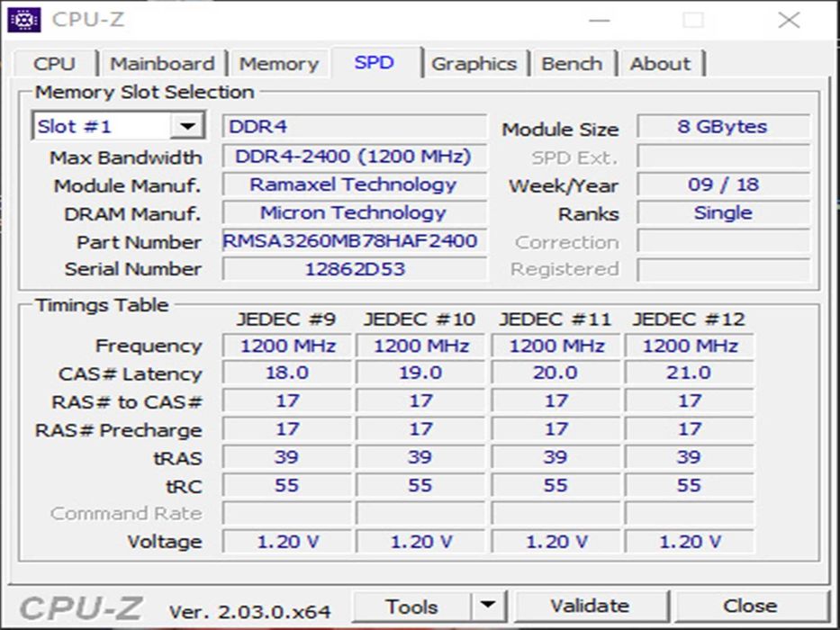Minimize the CPU-Z window
840x630 pixels.
599,21
